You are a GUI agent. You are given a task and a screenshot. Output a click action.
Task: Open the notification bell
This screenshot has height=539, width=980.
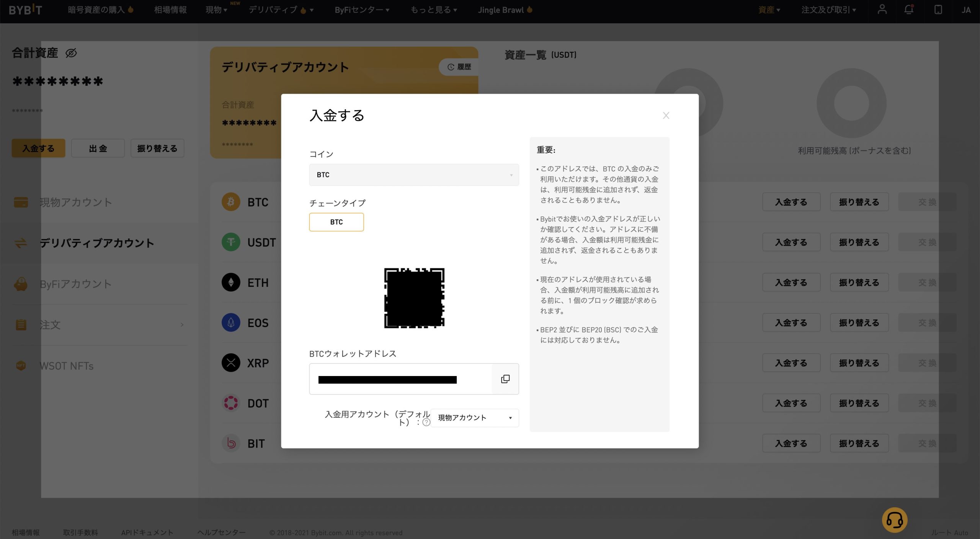point(909,10)
